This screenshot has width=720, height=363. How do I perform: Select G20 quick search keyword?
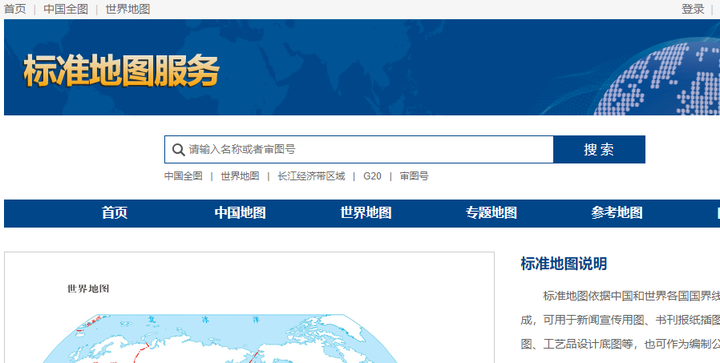tap(372, 176)
